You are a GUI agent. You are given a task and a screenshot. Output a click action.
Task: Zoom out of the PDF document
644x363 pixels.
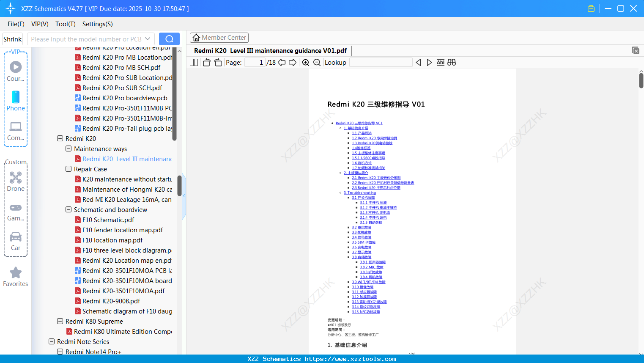(317, 63)
